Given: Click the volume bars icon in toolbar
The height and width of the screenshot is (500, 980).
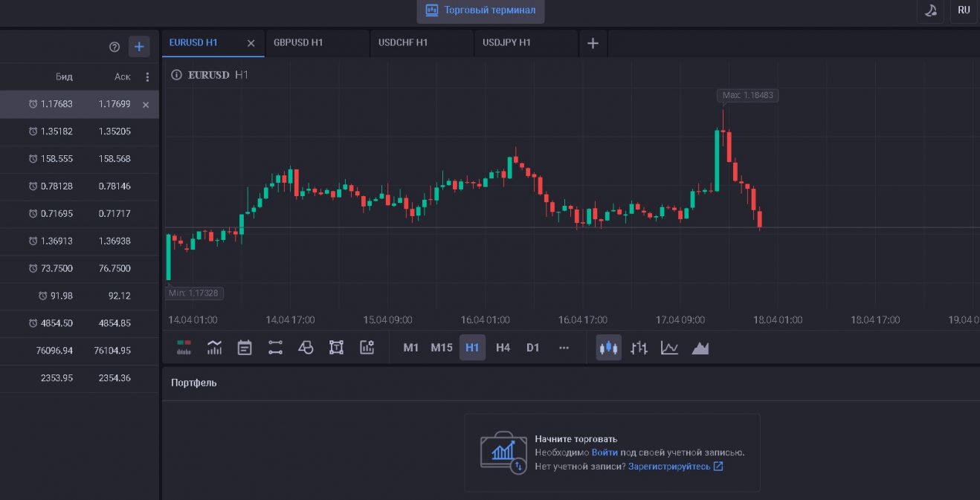Looking at the screenshot, I should [x=184, y=347].
